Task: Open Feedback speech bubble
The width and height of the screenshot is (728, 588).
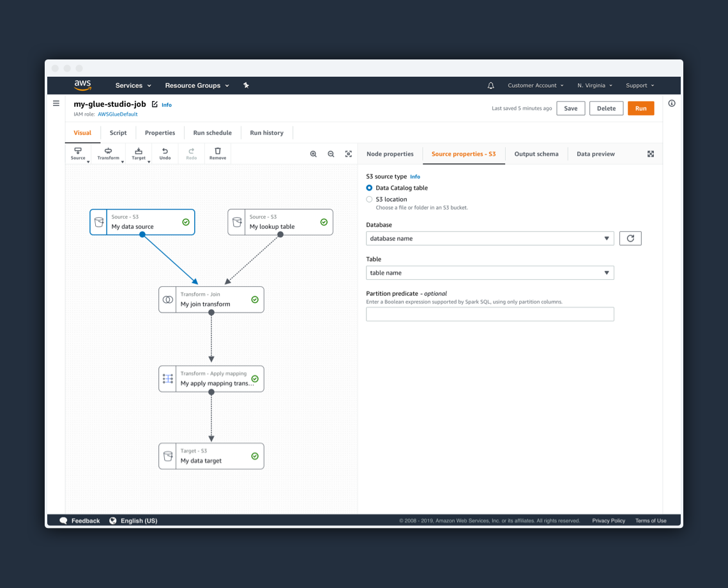Action: 64,521
